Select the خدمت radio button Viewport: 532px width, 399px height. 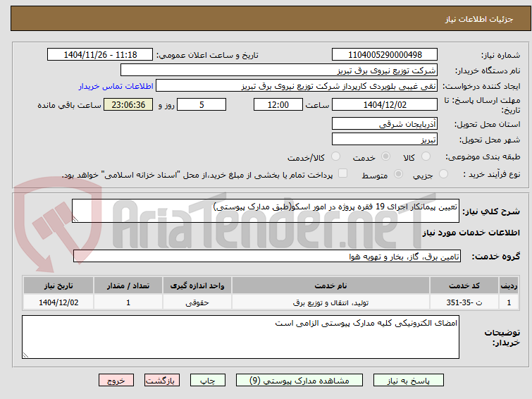point(385,156)
